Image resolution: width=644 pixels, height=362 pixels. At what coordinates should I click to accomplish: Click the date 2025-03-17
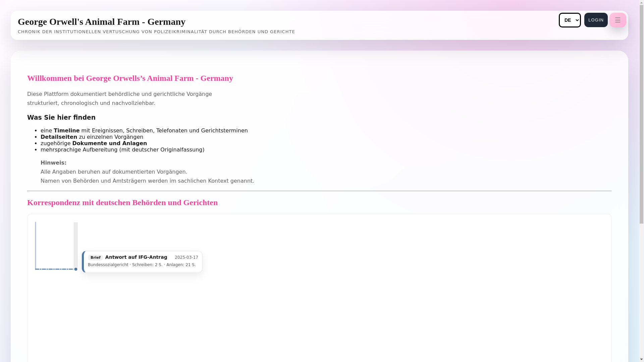tap(186, 257)
